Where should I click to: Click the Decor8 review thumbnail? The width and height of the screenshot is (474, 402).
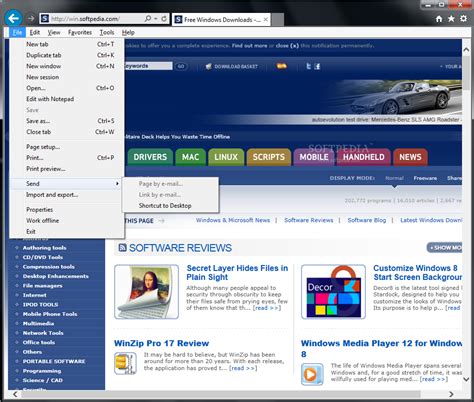tap(333, 292)
